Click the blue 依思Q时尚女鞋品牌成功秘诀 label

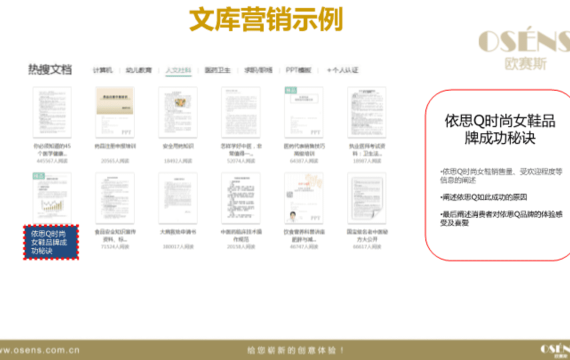51,242
